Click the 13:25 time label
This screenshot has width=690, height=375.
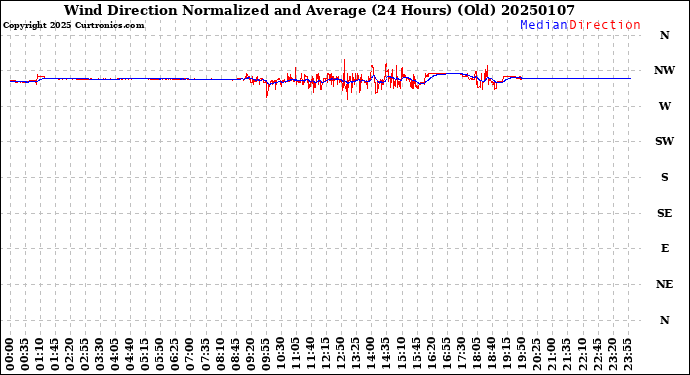click(356, 355)
